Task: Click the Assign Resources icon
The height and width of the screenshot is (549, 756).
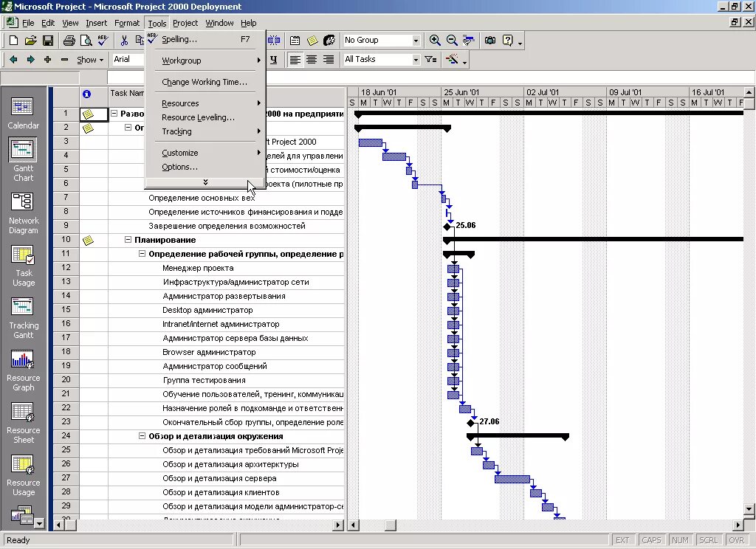Action: tap(329, 41)
